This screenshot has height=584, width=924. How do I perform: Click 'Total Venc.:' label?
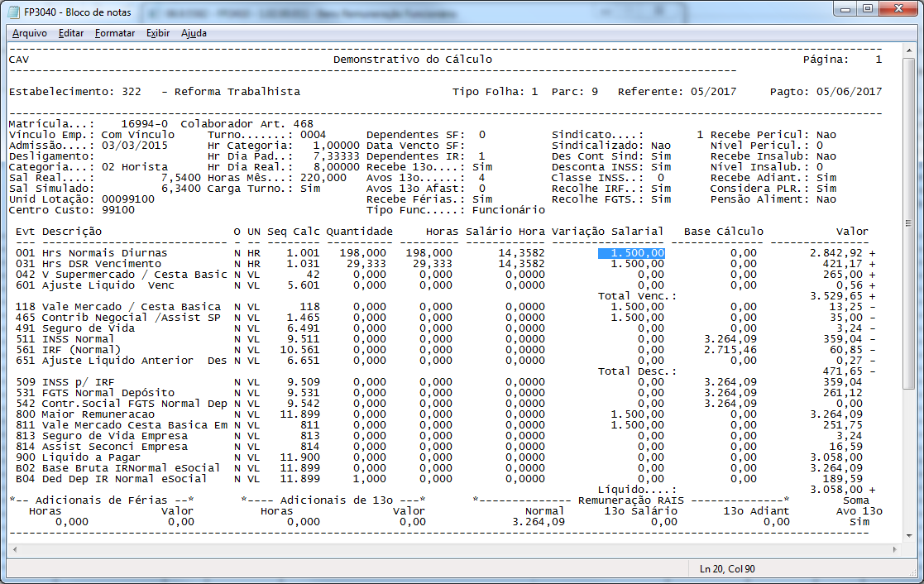tap(637, 296)
